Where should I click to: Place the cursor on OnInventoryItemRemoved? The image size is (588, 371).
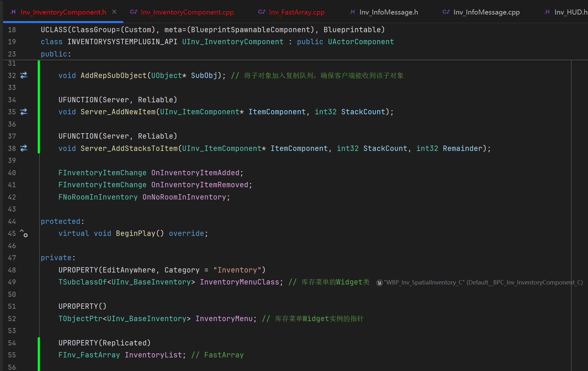200,185
